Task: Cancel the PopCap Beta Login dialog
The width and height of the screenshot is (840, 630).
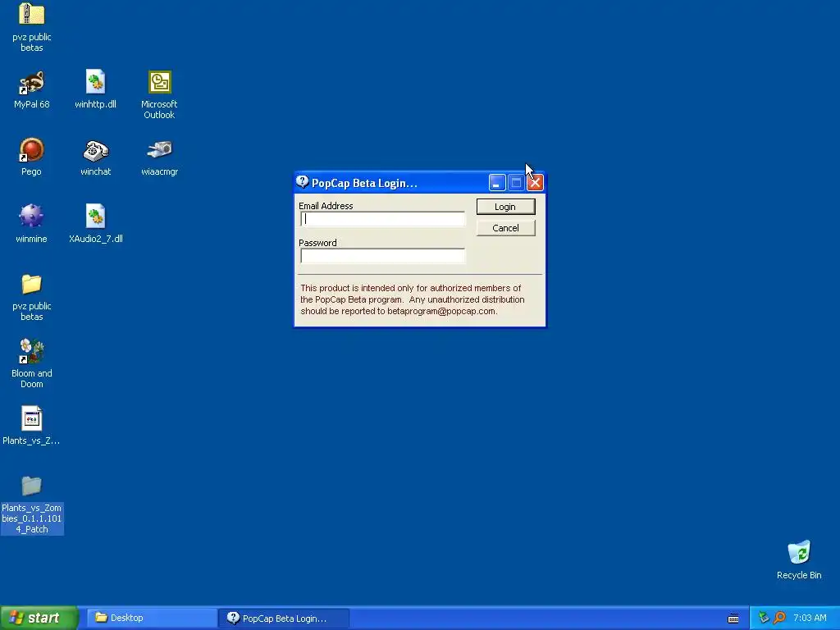Action: pos(505,228)
